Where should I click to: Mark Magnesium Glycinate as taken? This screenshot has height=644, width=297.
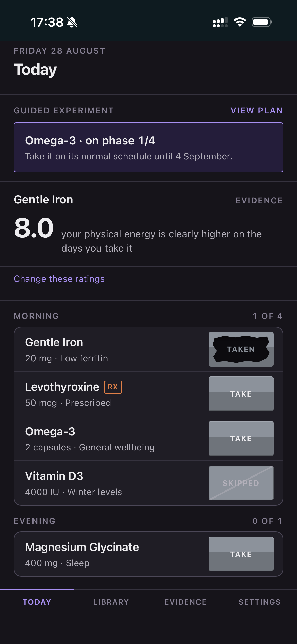tap(241, 554)
